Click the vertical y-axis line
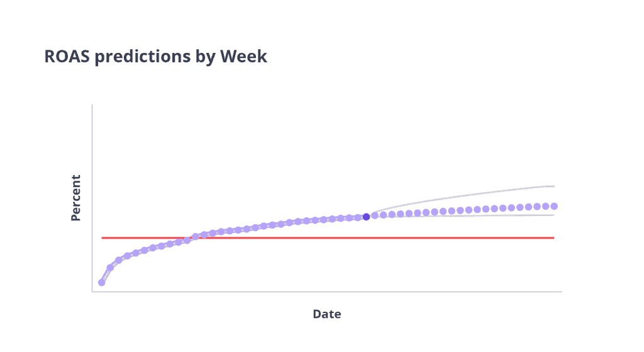 click(x=92, y=189)
